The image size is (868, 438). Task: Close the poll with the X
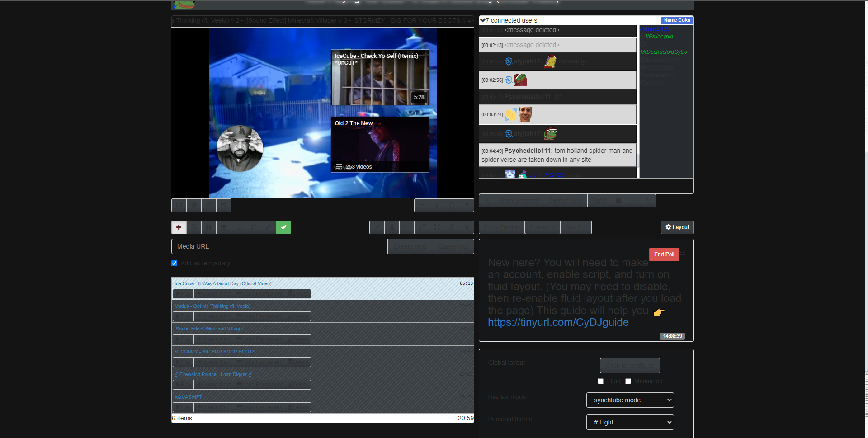[683, 254]
